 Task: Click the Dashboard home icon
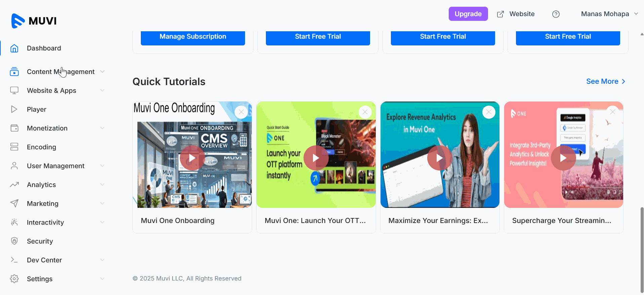click(14, 48)
